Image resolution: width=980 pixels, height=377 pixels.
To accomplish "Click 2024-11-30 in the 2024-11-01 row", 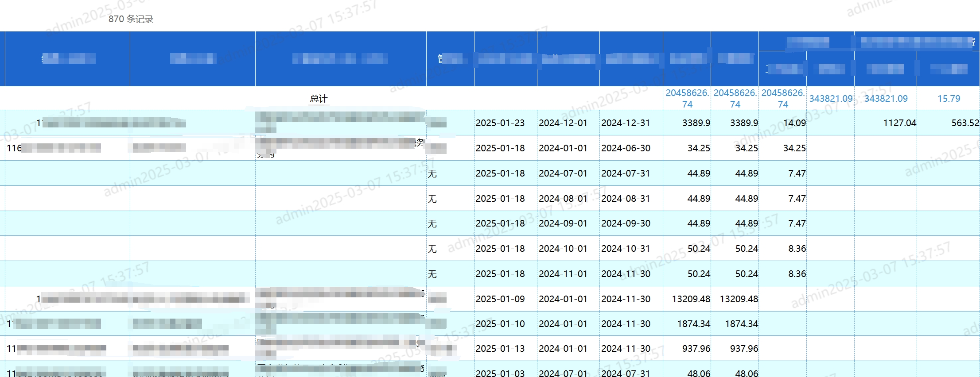I will pos(626,274).
